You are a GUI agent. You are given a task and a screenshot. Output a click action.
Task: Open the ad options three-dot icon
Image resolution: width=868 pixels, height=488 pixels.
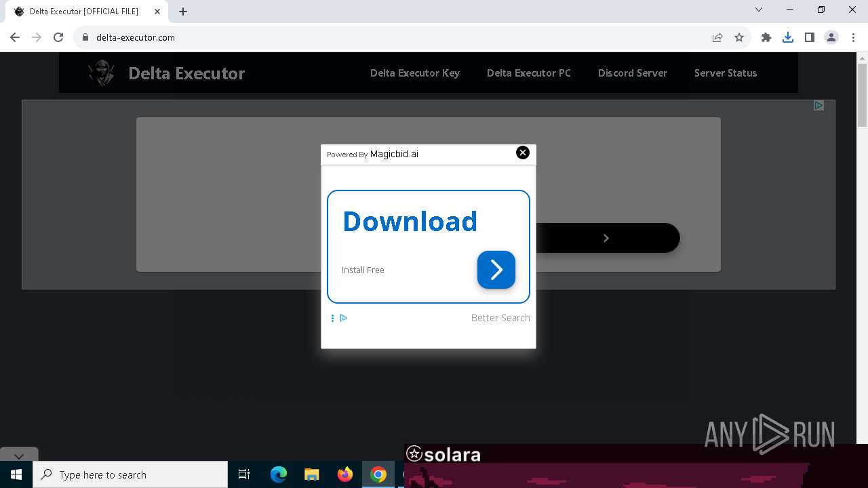tap(332, 318)
